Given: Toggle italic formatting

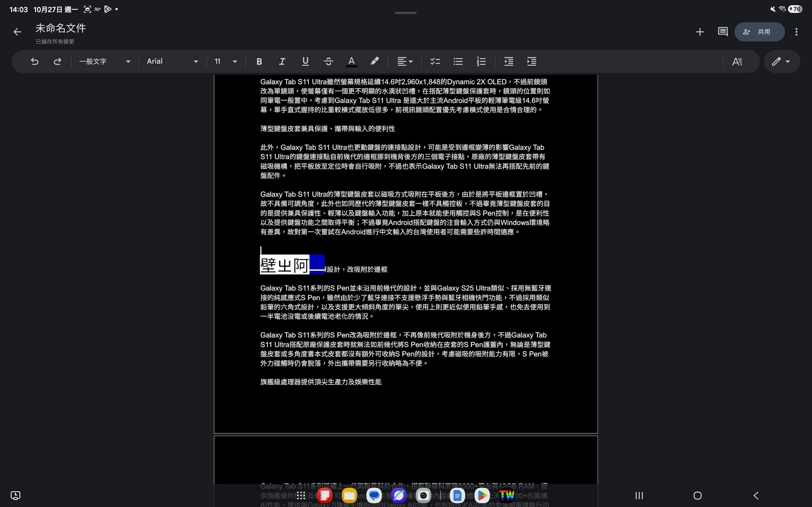Looking at the screenshot, I should (282, 61).
